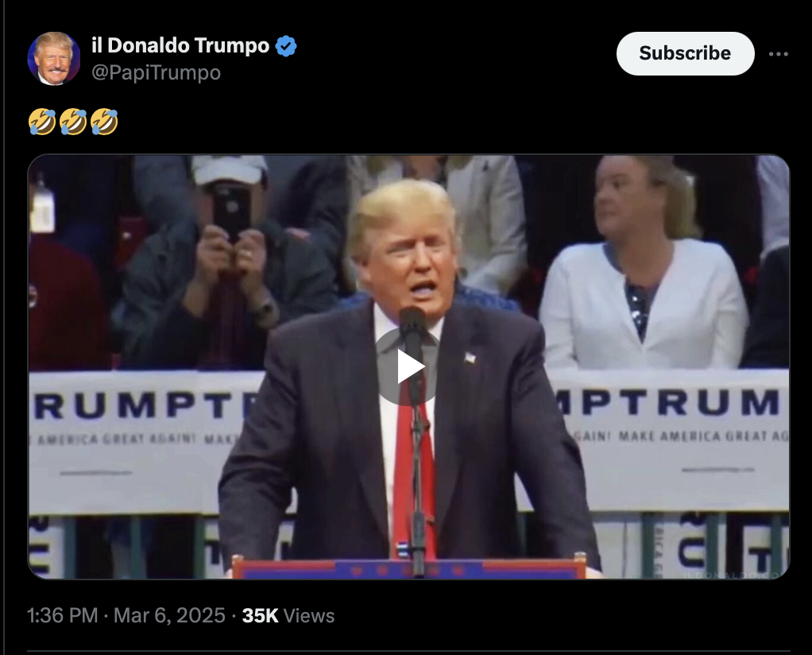Click the first laughing emoji in the post
The height and width of the screenshot is (655, 812).
pyautogui.click(x=42, y=122)
